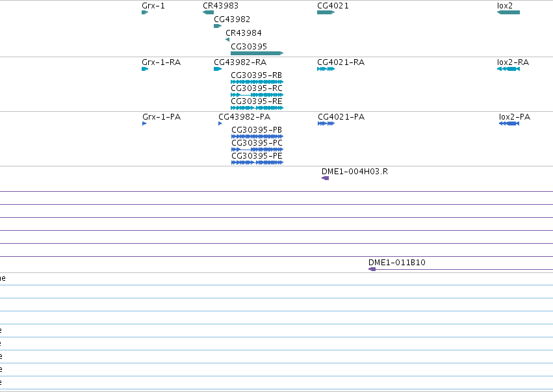The image size is (553, 392).
Task: Click the Grx-1 gene label
Action: pos(153,6)
